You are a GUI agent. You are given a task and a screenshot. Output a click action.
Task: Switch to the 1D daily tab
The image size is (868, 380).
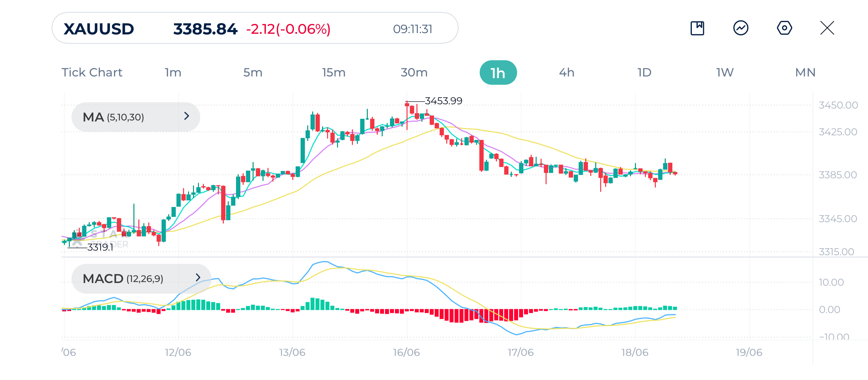[x=644, y=72]
